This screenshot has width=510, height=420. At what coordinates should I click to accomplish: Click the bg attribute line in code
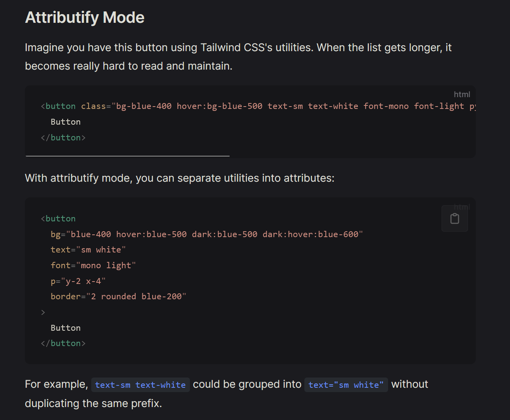(x=206, y=234)
